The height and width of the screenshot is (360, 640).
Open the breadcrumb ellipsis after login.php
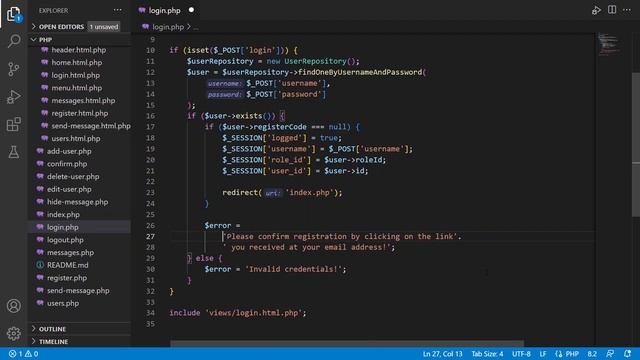click(196, 27)
